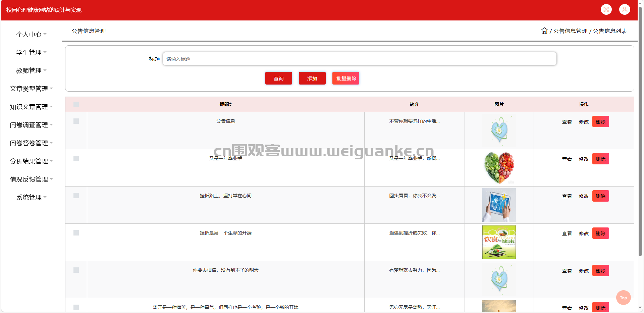Image resolution: width=644 pixels, height=313 pixels.
Task: View 查看 for 挫折是另一个生命的开端 row
Action: click(567, 233)
